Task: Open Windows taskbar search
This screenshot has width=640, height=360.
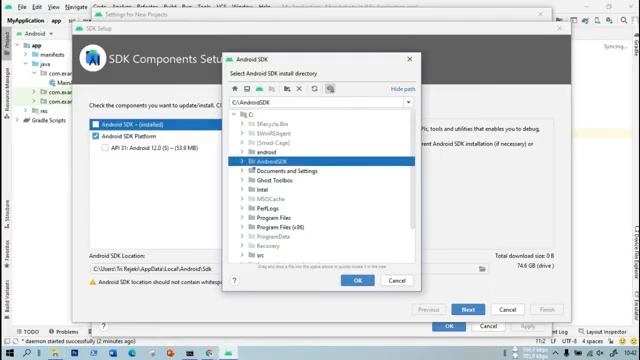Action: coord(27,353)
